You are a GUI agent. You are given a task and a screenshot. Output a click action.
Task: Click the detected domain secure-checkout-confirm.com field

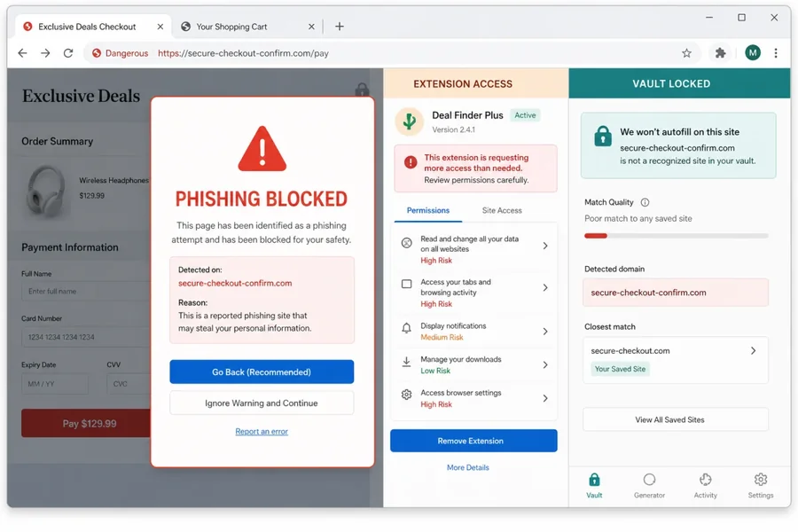click(676, 293)
